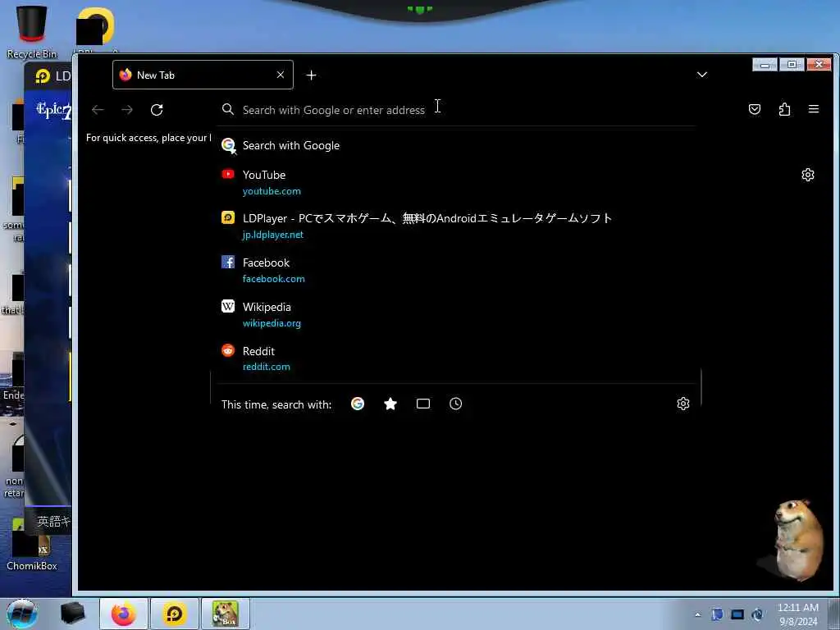840x630 pixels.
Task: Click the LDPlayer favicon in suggestions
Action: [228, 217]
